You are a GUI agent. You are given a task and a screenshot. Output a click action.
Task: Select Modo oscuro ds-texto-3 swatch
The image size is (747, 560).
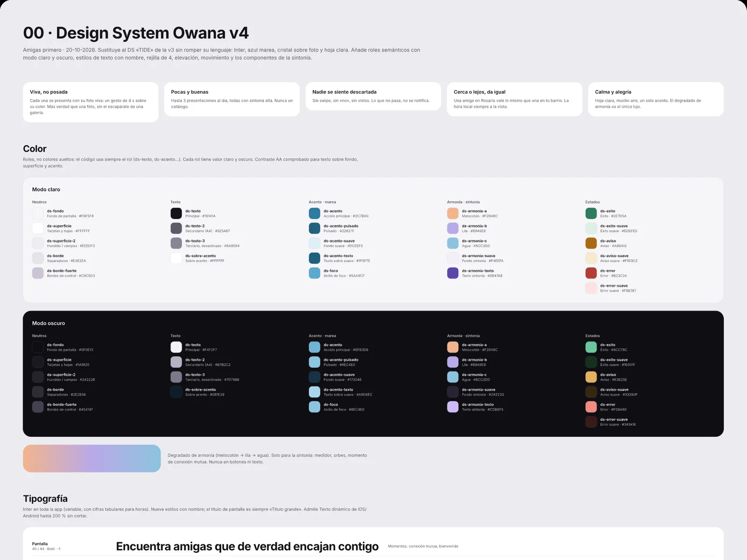176,377
